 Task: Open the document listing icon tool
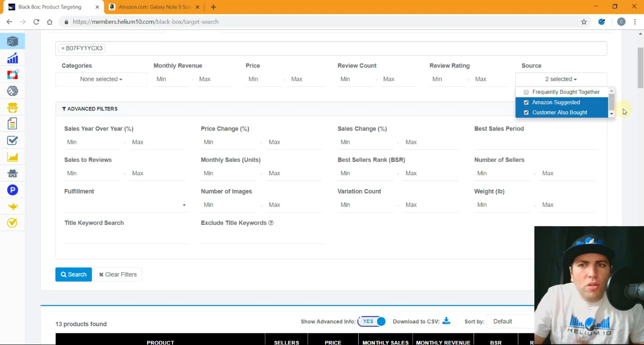pos(13,124)
